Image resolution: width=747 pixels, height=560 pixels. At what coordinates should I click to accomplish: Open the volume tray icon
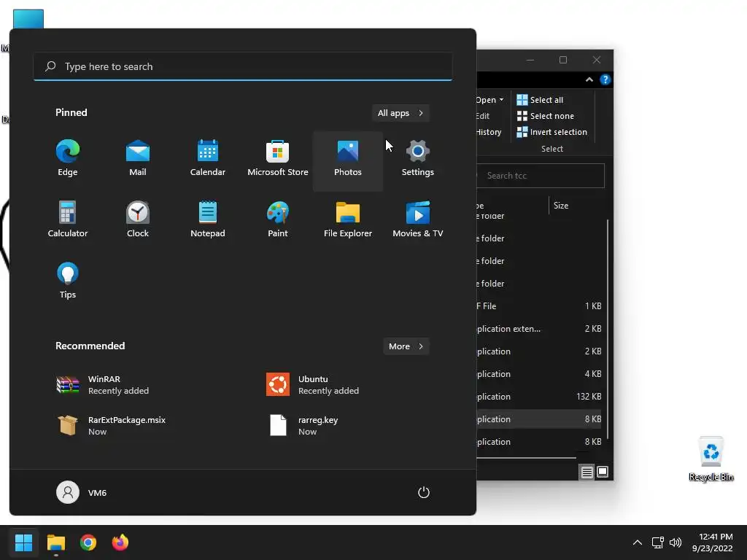pyautogui.click(x=676, y=542)
